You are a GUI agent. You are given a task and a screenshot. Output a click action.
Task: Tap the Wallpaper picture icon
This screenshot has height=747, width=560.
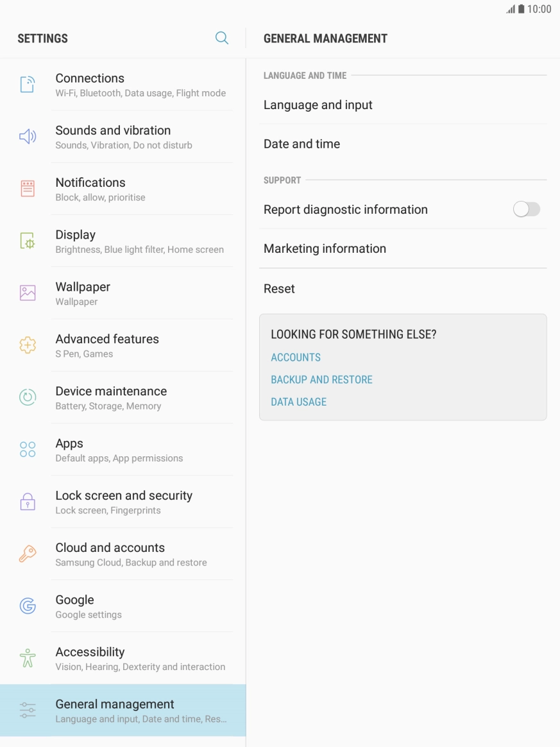coord(28,293)
